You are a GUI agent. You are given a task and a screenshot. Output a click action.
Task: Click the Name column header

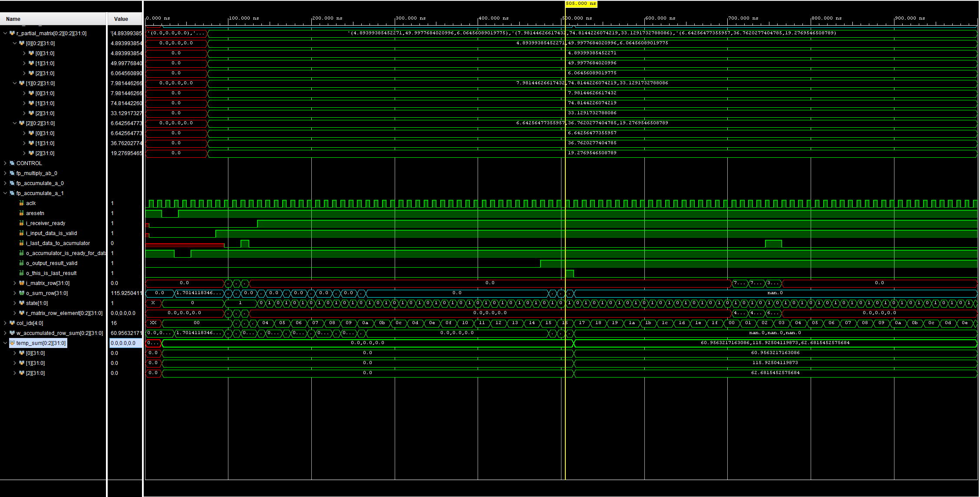13,19
